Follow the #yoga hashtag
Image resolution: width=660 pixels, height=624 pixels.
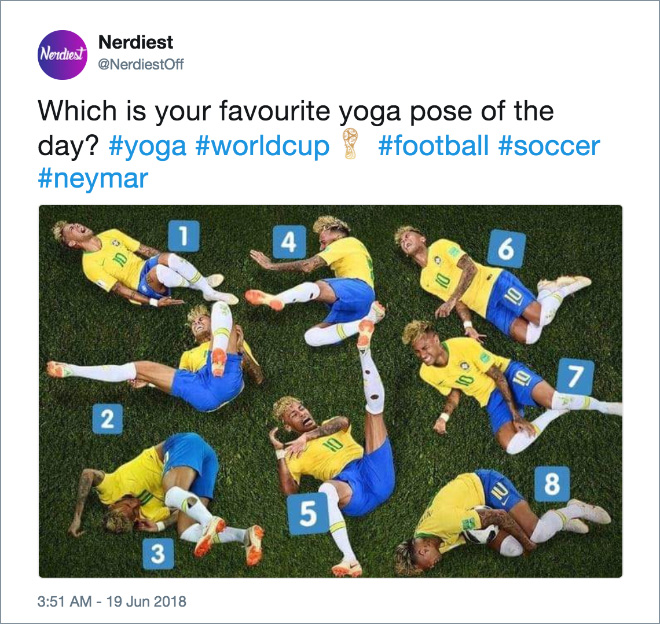[x=147, y=147]
